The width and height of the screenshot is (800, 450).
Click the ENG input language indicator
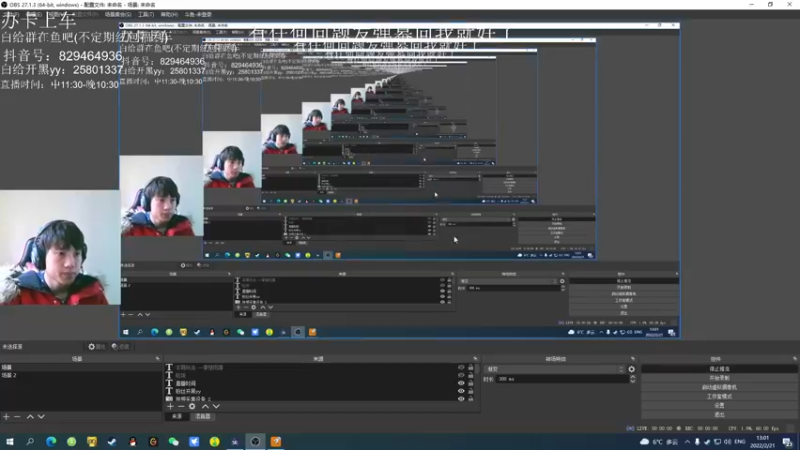[x=740, y=442]
